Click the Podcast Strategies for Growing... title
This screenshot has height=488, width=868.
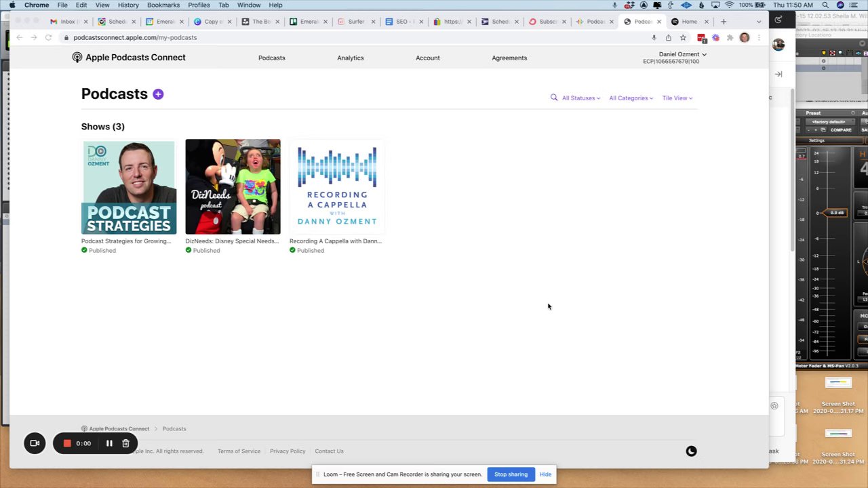point(126,241)
